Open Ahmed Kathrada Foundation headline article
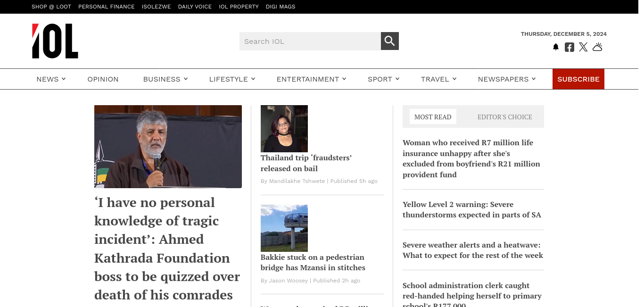 tap(167, 249)
